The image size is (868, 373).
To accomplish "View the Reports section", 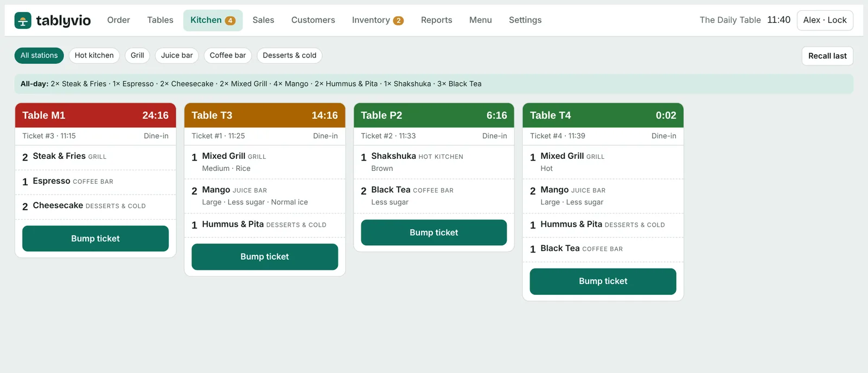I will pyautogui.click(x=436, y=20).
